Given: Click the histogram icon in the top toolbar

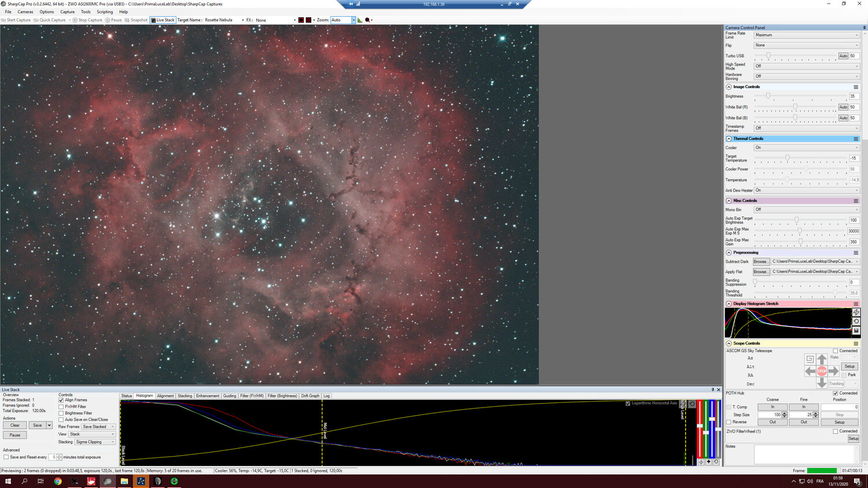Looking at the screenshot, I should tap(360, 20).
